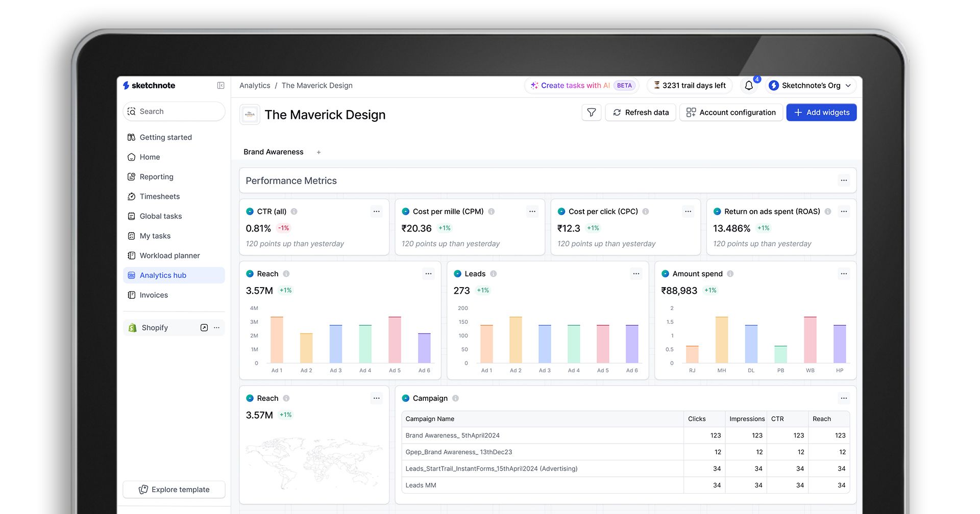This screenshot has width=980, height=514.
Task: Click the world map in Reach widget
Action: point(314,462)
